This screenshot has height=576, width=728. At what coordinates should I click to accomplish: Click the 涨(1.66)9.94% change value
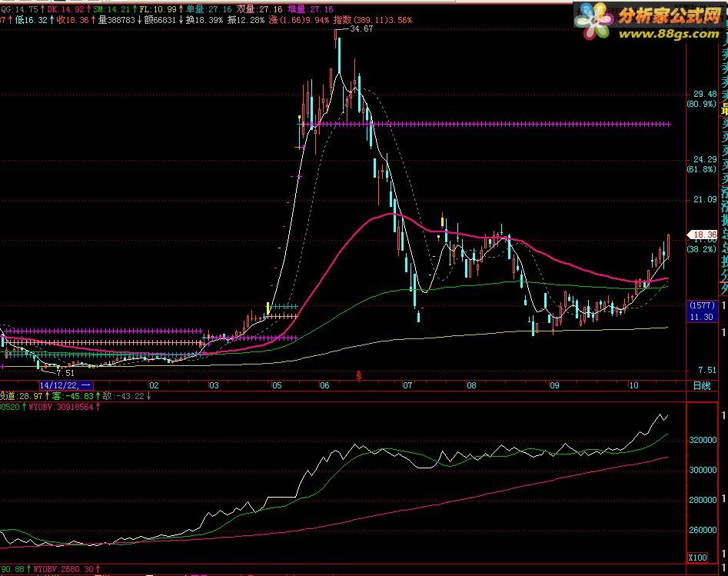coord(299,20)
